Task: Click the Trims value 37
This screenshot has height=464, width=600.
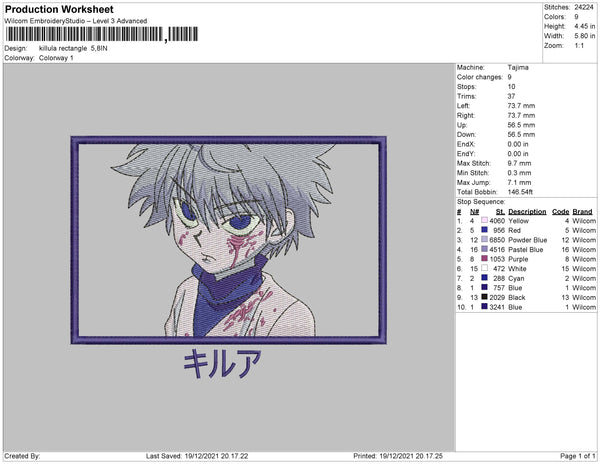Action: (512, 96)
